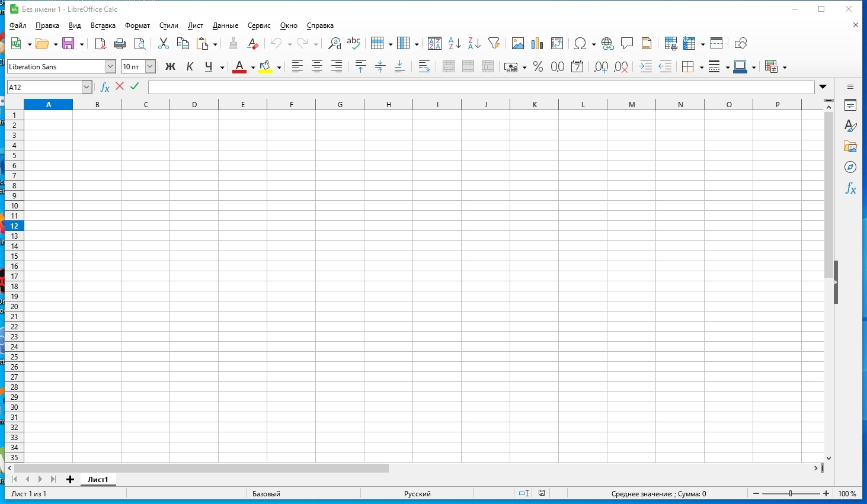Open the Function Wizard next to Name Box
This screenshot has height=504, width=867.
tap(105, 87)
